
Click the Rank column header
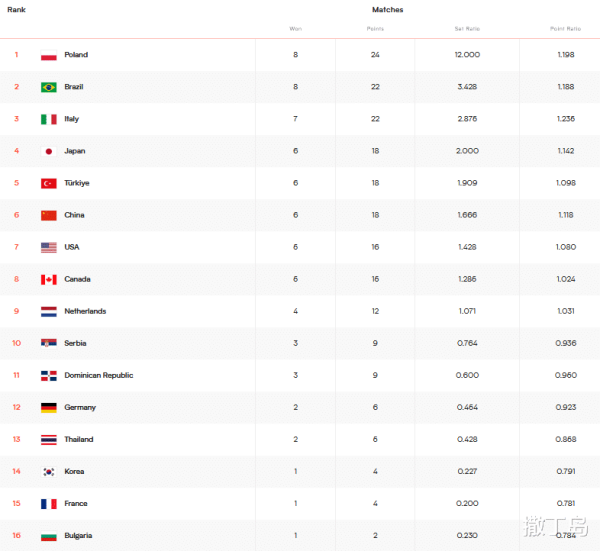coord(16,10)
